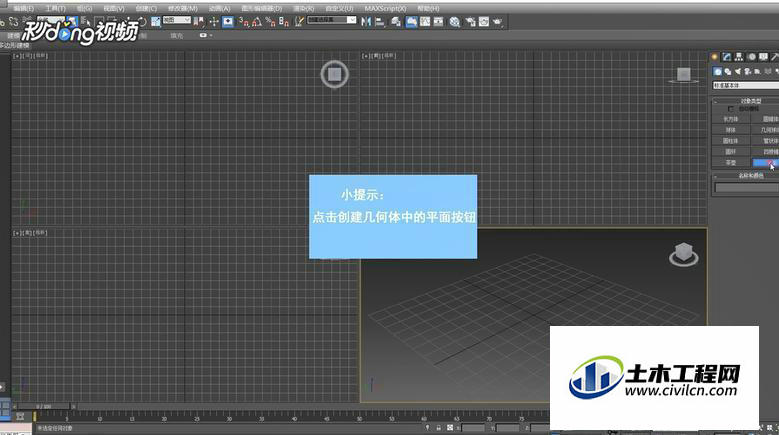Image resolution: width=779 pixels, height=435 pixels.
Task: Open the MAXScript(X) menu
Action: [385, 8]
